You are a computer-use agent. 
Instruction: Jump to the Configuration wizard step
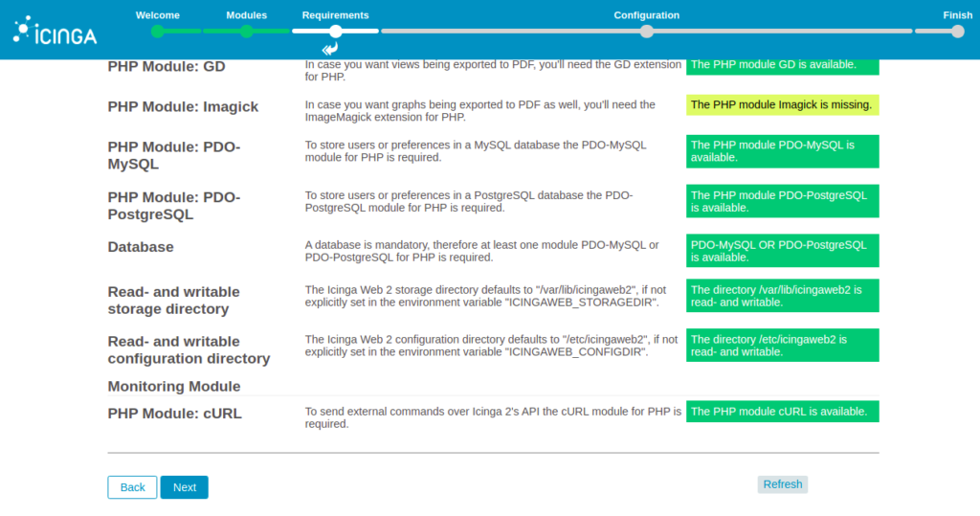point(646,15)
